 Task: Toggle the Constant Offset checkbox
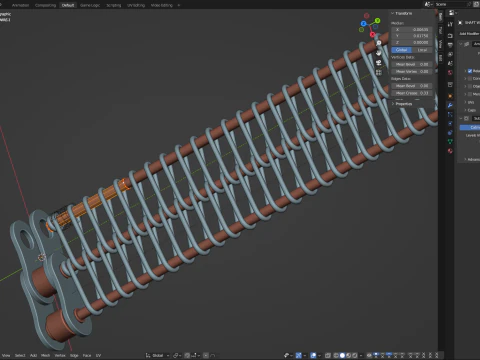(470, 79)
